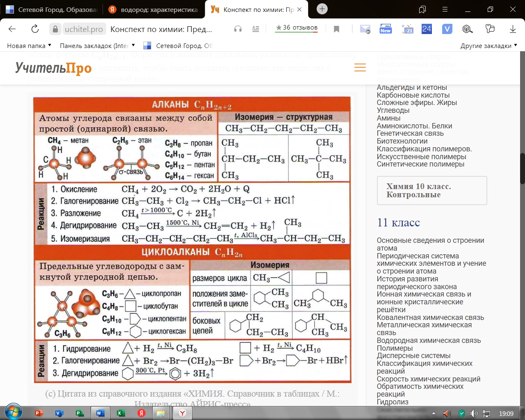Open the 'Генетическая связь' link
The width and height of the screenshot is (525, 420).
click(410, 133)
